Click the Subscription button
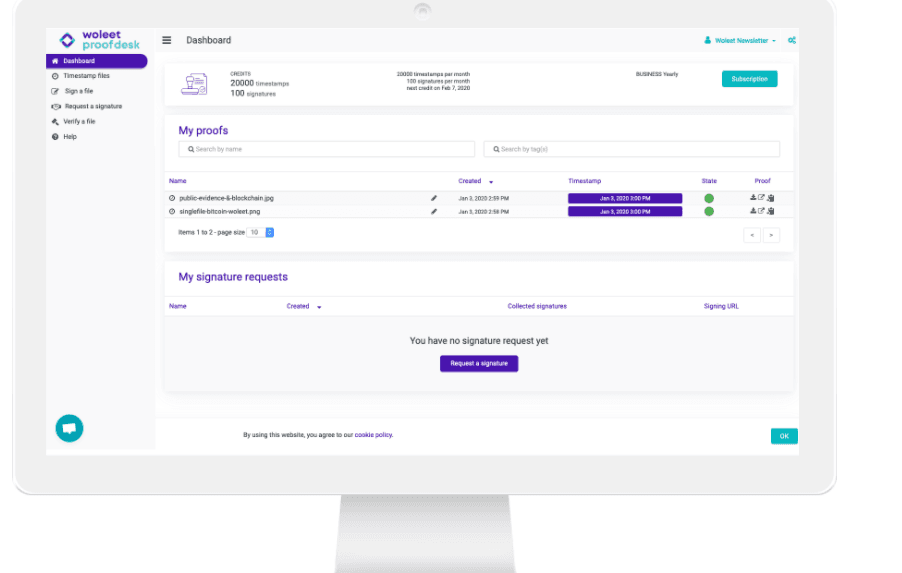This screenshot has width=902, height=573. tap(750, 79)
